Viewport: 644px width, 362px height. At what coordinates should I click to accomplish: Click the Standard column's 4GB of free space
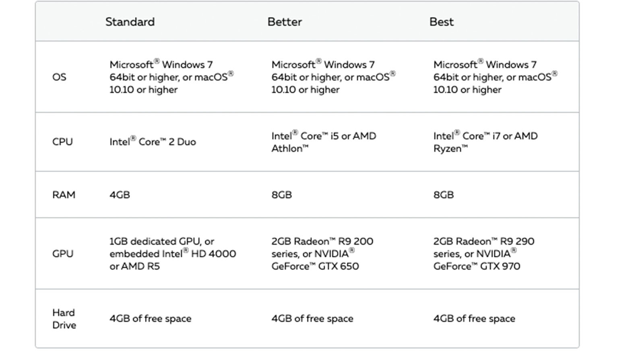pyautogui.click(x=150, y=319)
